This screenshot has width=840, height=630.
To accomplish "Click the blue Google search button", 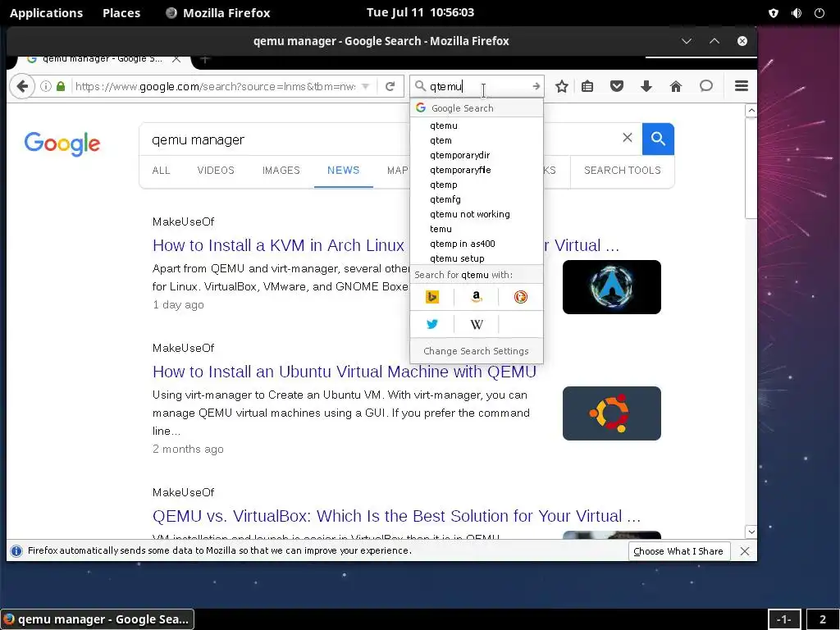I will coord(658,139).
